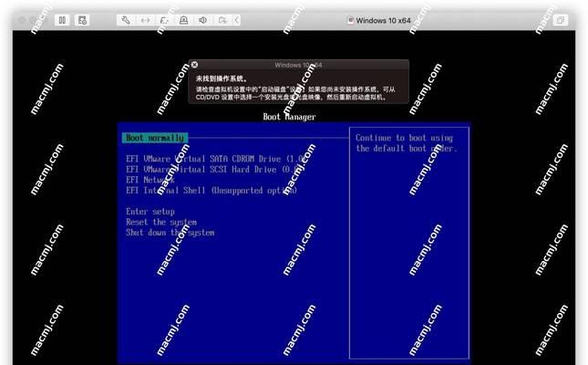The width and height of the screenshot is (588, 365).
Task: Click the camera device icon
Action: pos(184,20)
